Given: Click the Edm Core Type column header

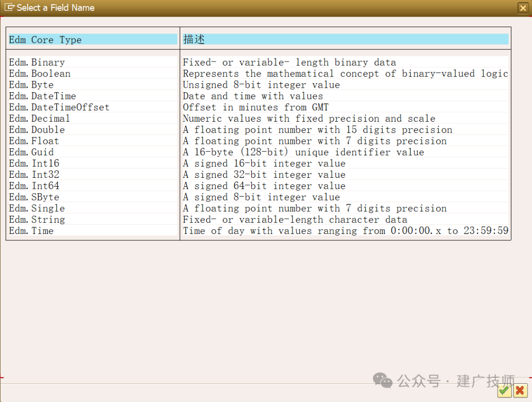Looking at the screenshot, I should click(93, 40).
